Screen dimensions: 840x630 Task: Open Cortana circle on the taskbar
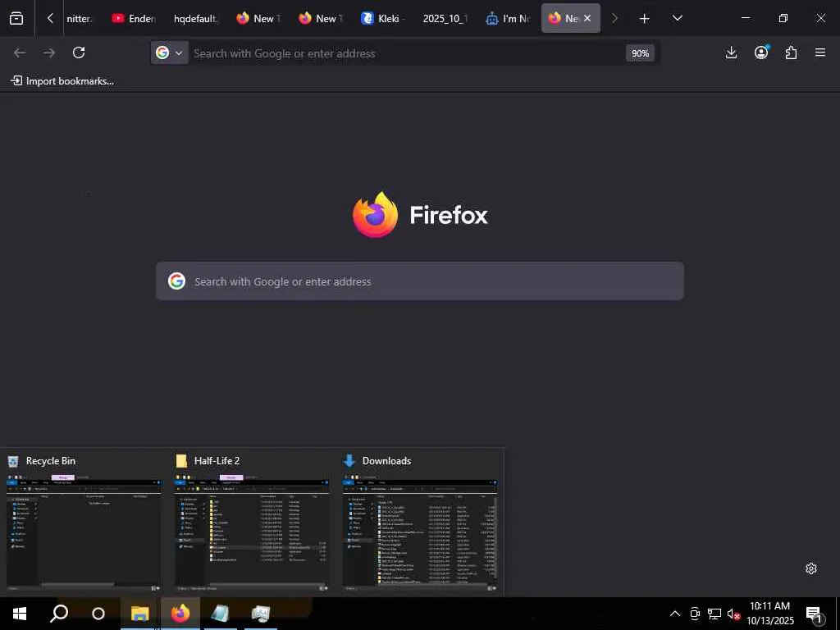point(98,614)
